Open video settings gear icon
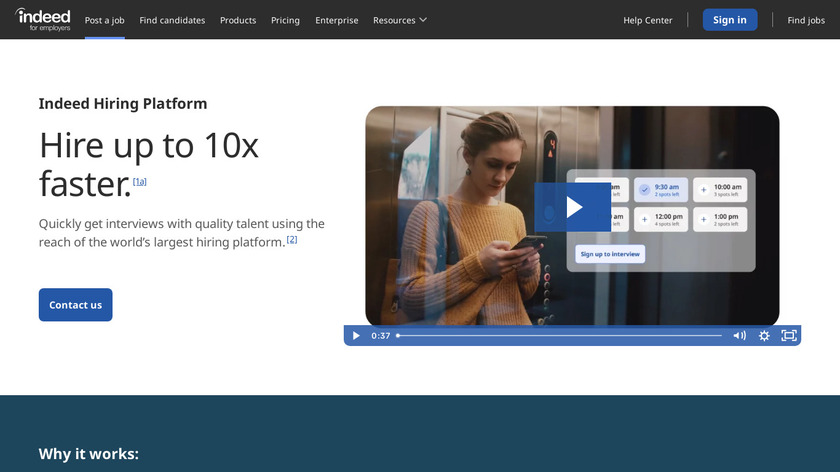 (764, 335)
